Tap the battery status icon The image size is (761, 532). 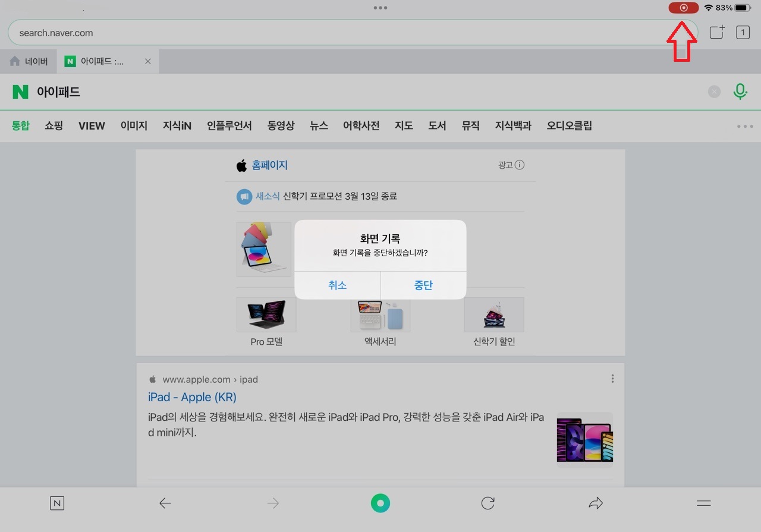743,8
